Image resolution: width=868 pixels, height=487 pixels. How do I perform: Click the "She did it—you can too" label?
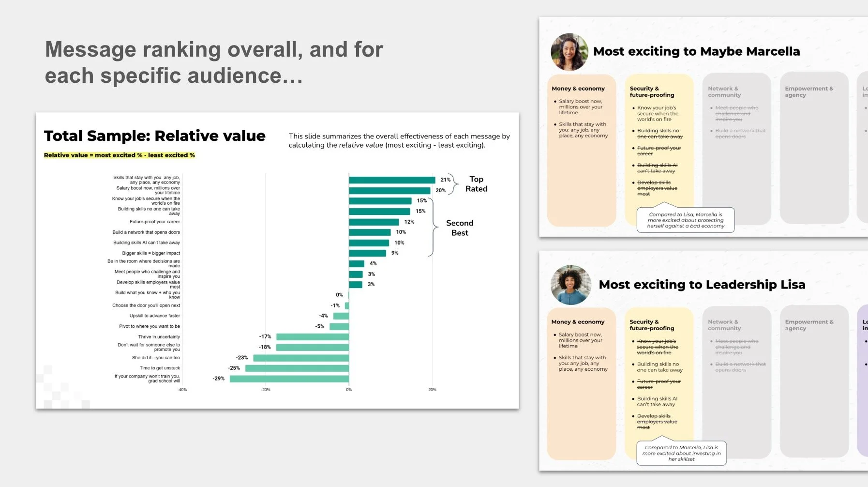point(156,358)
